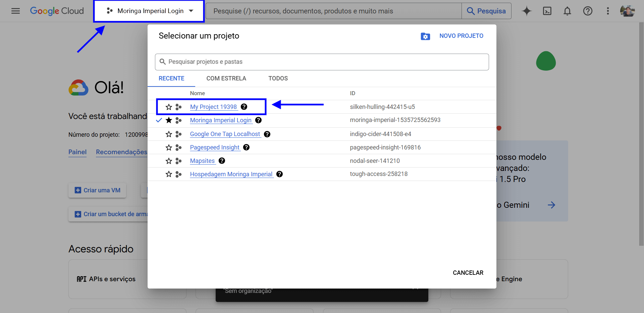
Task: Select My Project 19398 link
Action: [x=214, y=107]
